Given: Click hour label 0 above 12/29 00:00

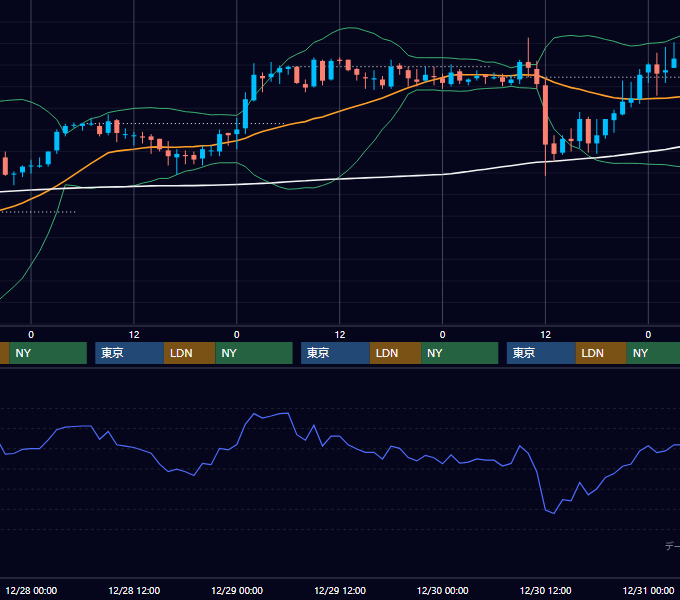Looking at the screenshot, I should click(236, 335).
